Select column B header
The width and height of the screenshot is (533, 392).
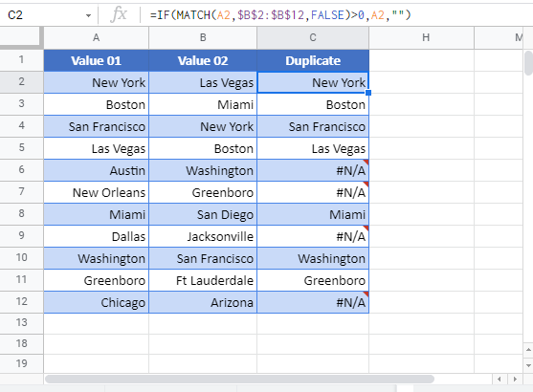(x=203, y=37)
